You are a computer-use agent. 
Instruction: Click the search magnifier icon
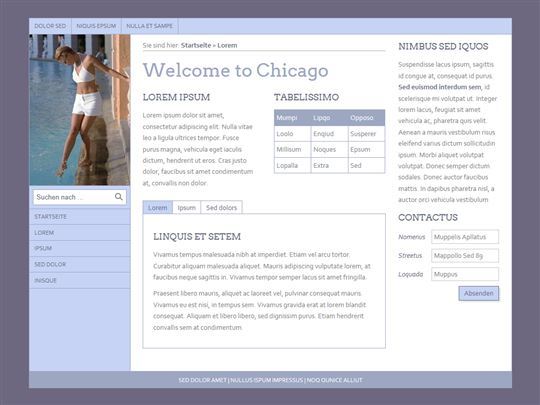(x=118, y=197)
